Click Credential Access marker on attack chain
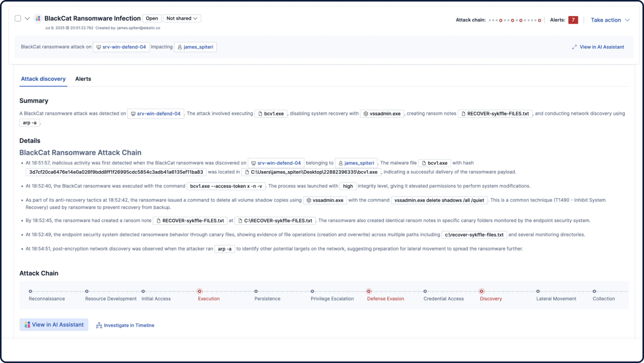 (425, 291)
